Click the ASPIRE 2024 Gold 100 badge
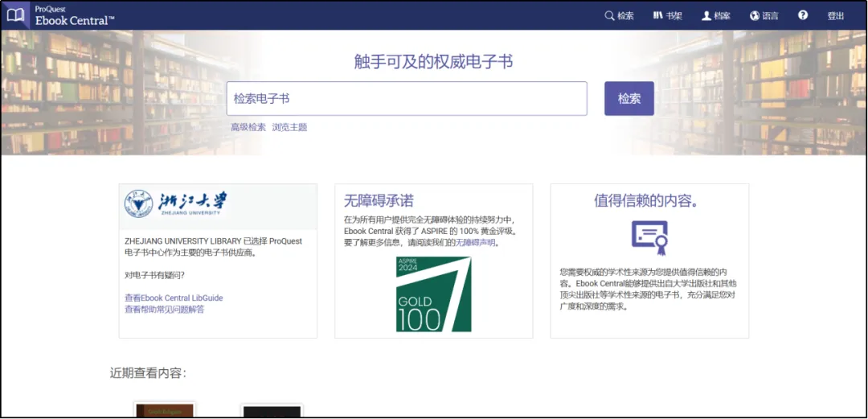Image resolution: width=868 pixels, height=419 pixels. point(433,294)
